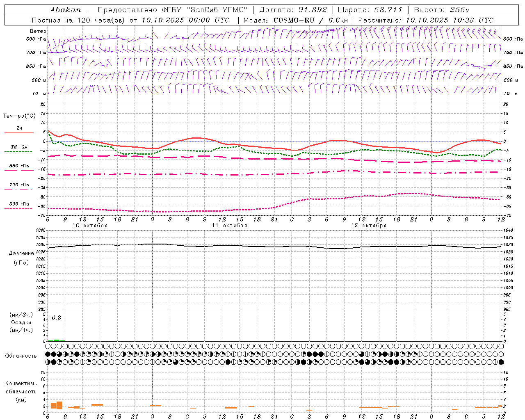Click the green dotted Td 2м legend line
Image resolution: width=525 pixels, height=420 pixels.
pos(18,151)
